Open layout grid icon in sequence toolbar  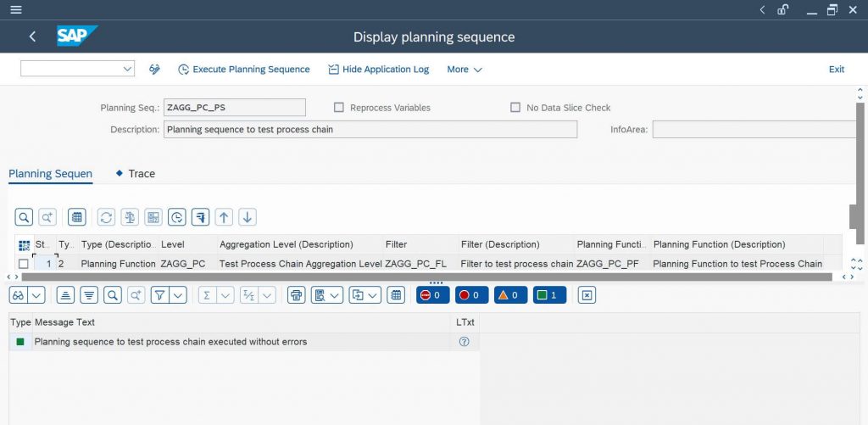coord(77,217)
